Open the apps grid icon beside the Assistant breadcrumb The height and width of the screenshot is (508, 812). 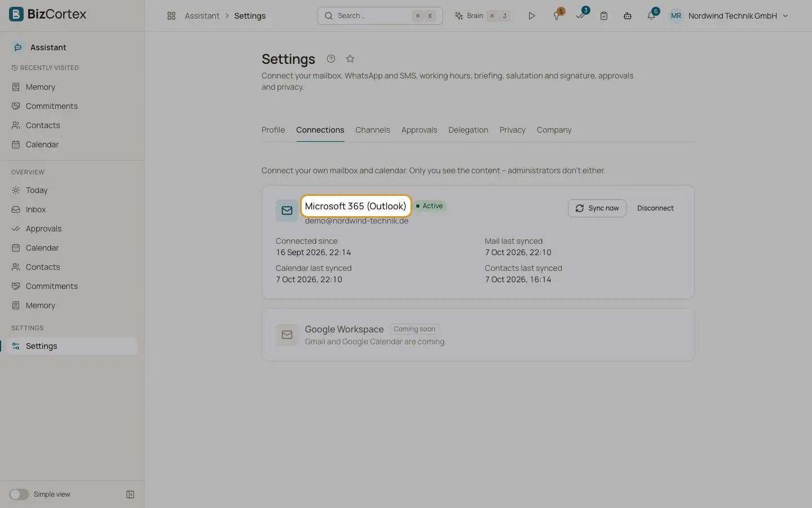pyautogui.click(x=171, y=16)
